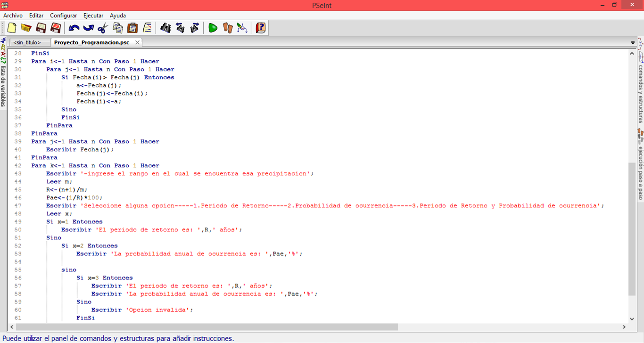Click 'a<-Fecha(j);' code line
This screenshot has height=343, width=644.
(99, 85)
